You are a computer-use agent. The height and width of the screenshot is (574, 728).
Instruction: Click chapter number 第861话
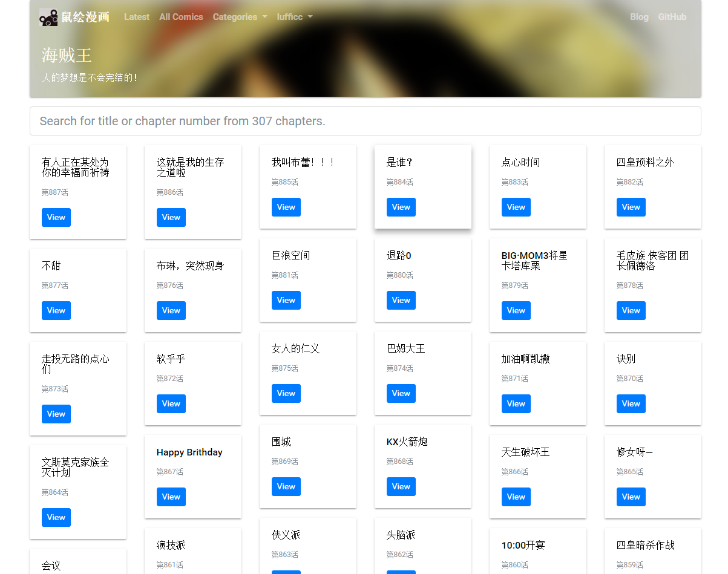[170, 565]
